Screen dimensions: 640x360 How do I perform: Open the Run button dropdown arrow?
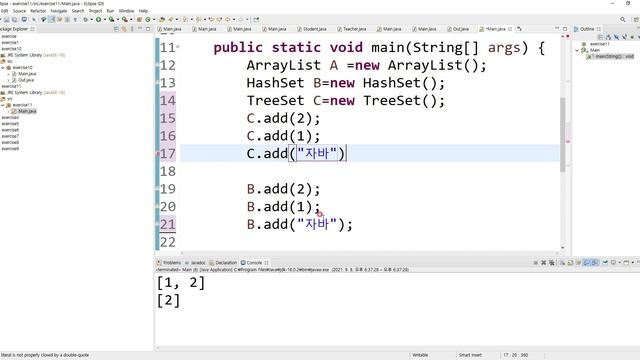(x=104, y=19)
